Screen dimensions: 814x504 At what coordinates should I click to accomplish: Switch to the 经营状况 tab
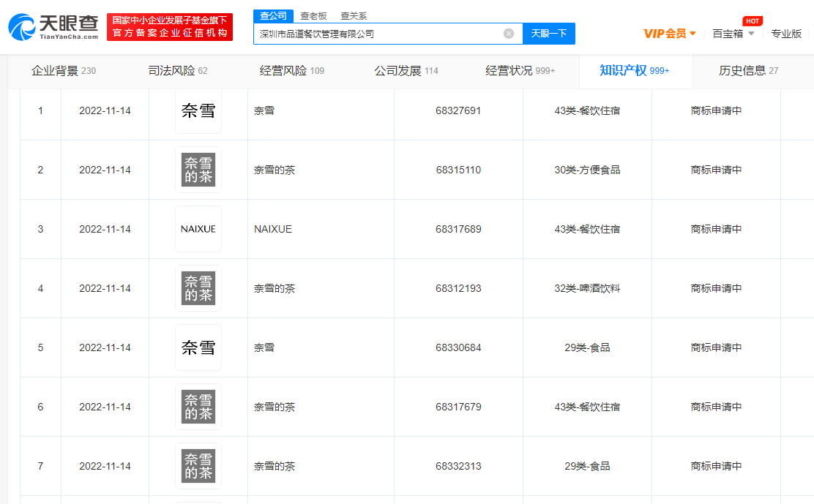click(520, 70)
